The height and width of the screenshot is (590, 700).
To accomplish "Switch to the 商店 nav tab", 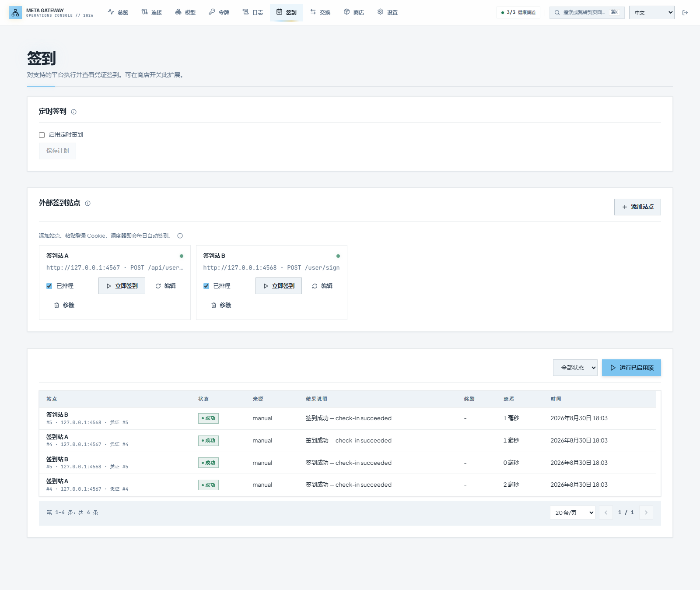I will click(x=354, y=12).
